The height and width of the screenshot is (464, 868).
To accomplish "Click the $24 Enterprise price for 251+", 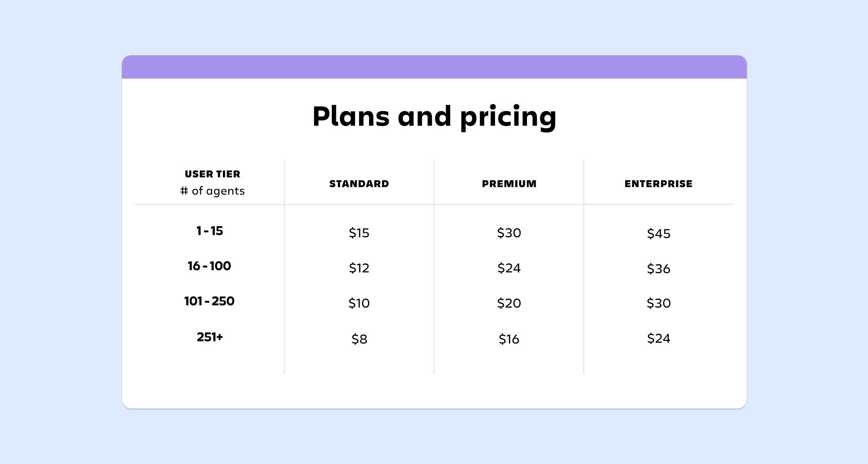I will click(x=658, y=339).
